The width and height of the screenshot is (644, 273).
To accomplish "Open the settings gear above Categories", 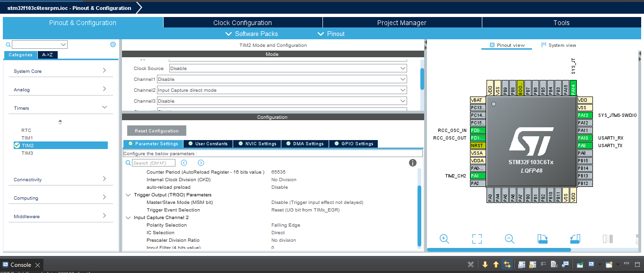I will click(x=113, y=44).
